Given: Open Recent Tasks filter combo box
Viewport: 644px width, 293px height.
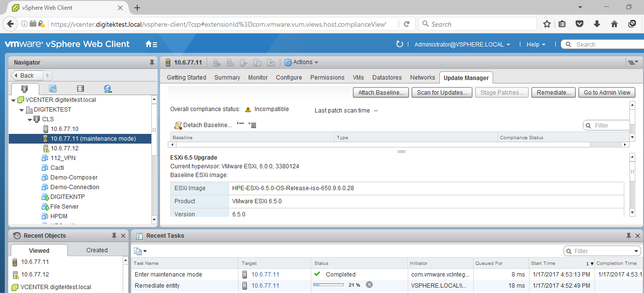Looking at the screenshot, I should coord(602,251).
